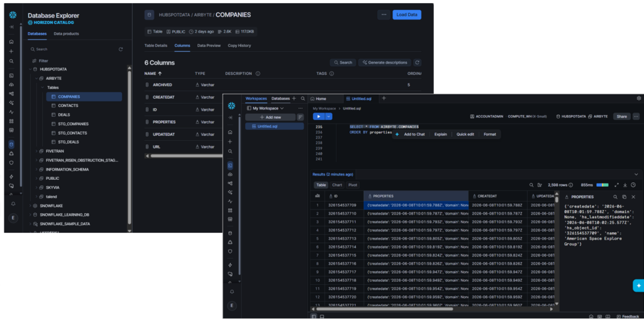The width and height of the screenshot is (644, 322).
Task: Click Explain in the editor popup
Action: click(441, 135)
